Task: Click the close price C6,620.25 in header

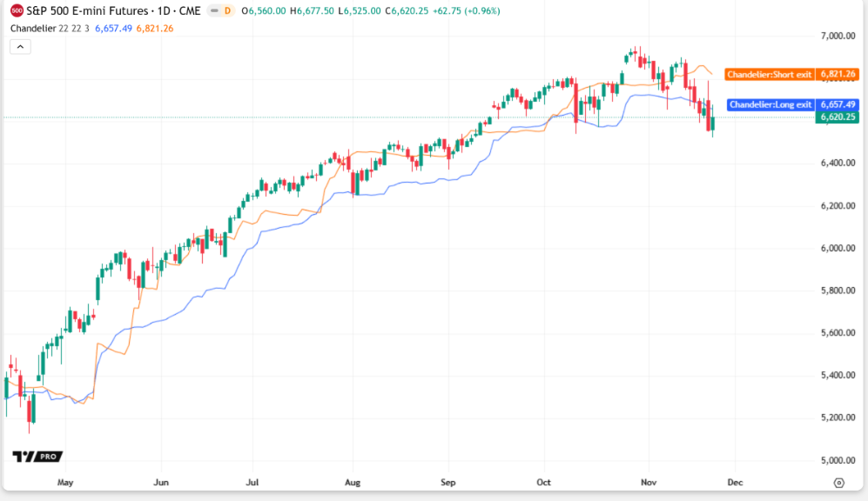Action: click(407, 10)
